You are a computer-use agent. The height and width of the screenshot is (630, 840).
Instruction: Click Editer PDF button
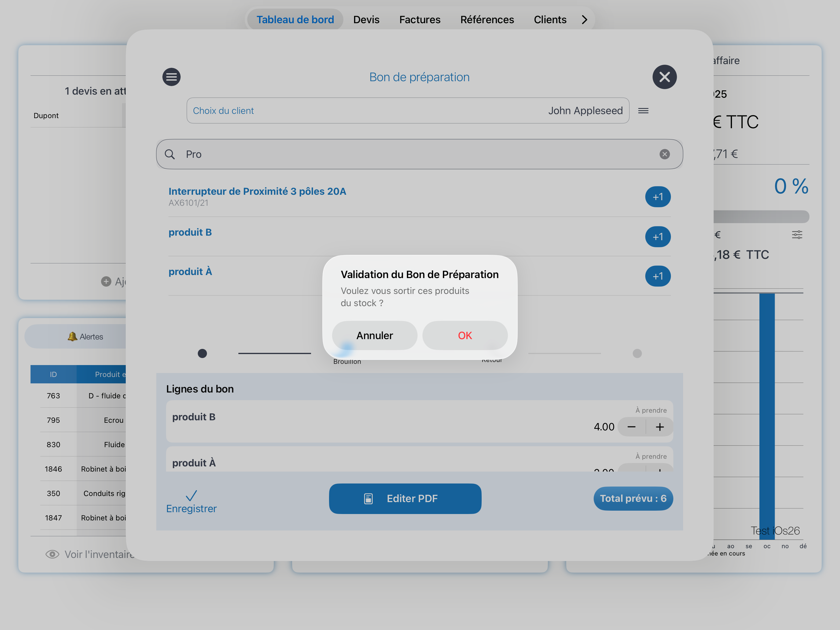click(405, 498)
